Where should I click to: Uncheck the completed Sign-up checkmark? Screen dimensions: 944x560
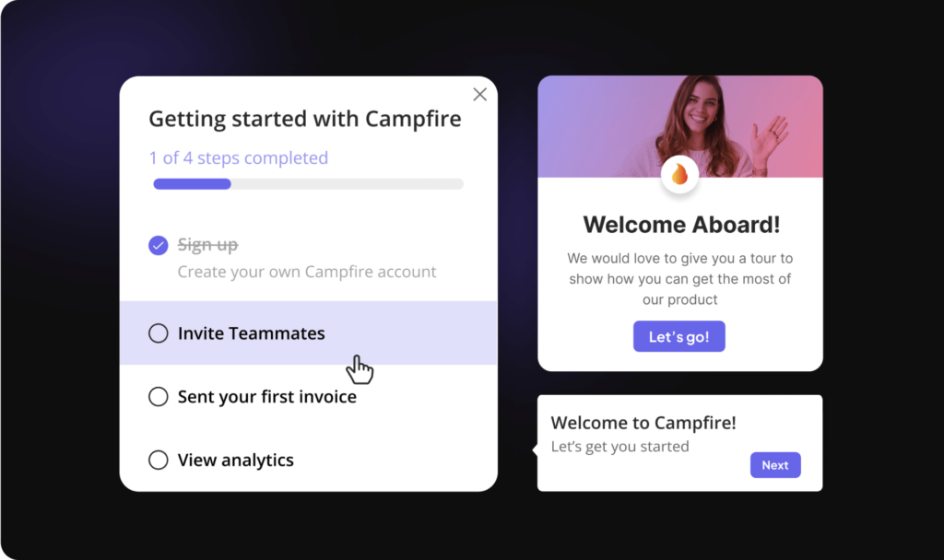[159, 245]
